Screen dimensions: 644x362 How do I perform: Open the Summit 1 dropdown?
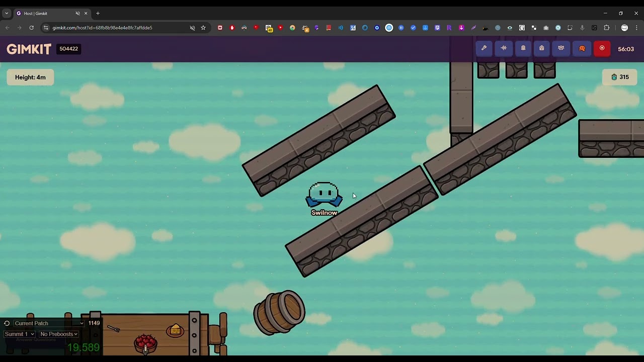point(19,334)
